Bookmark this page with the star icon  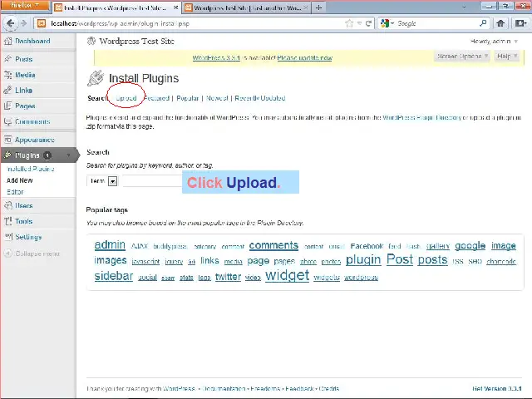point(349,23)
